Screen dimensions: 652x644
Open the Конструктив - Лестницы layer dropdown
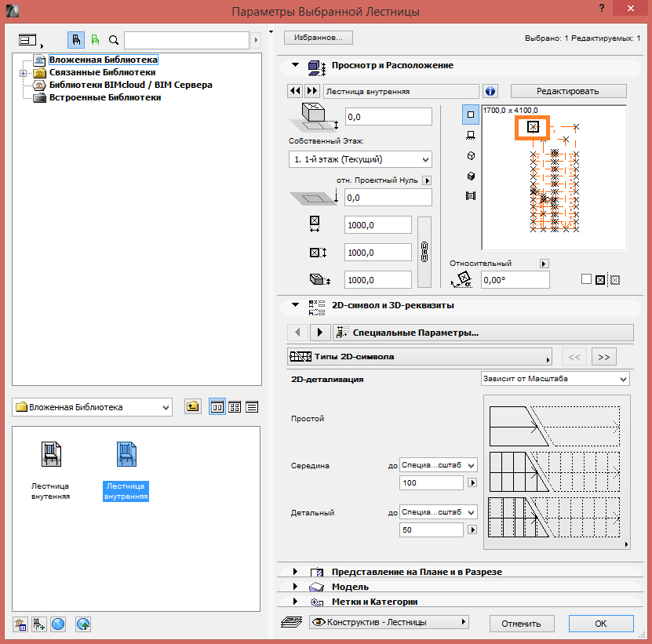(389, 622)
